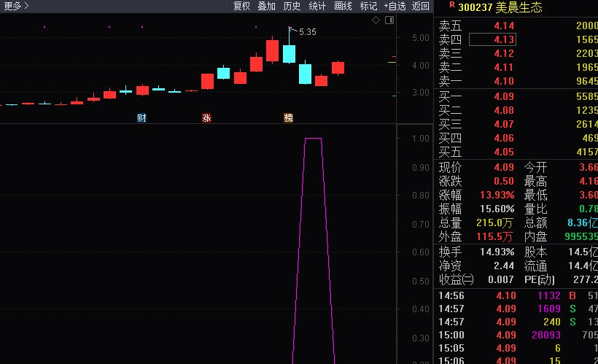Open the 更多 menu
The image size is (598, 364).
[16, 6]
